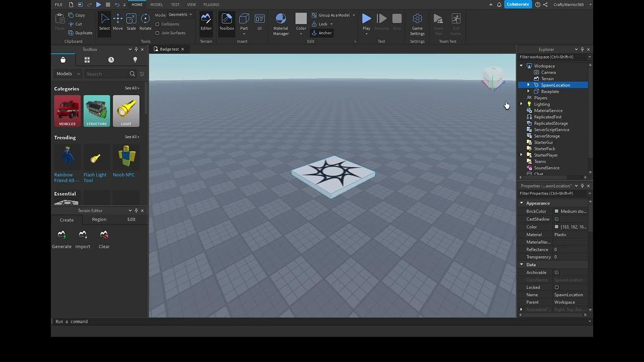Click the notifications bell icon
644x362 pixels.
pyautogui.click(x=499, y=5)
